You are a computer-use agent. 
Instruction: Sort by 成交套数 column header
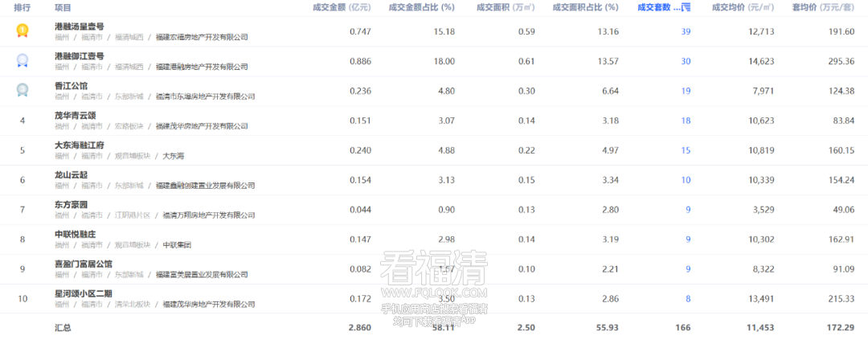[x=654, y=8]
